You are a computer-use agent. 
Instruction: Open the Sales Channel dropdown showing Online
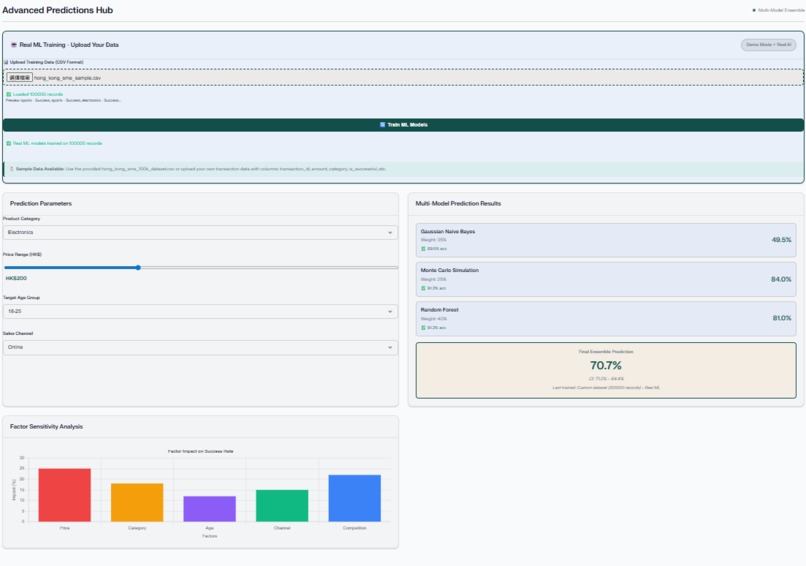click(200, 348)
